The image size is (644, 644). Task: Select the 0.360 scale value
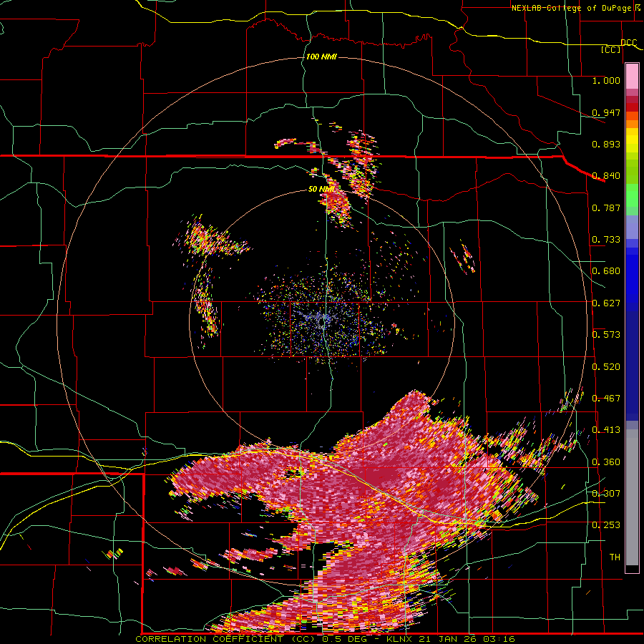pos(606,462)
